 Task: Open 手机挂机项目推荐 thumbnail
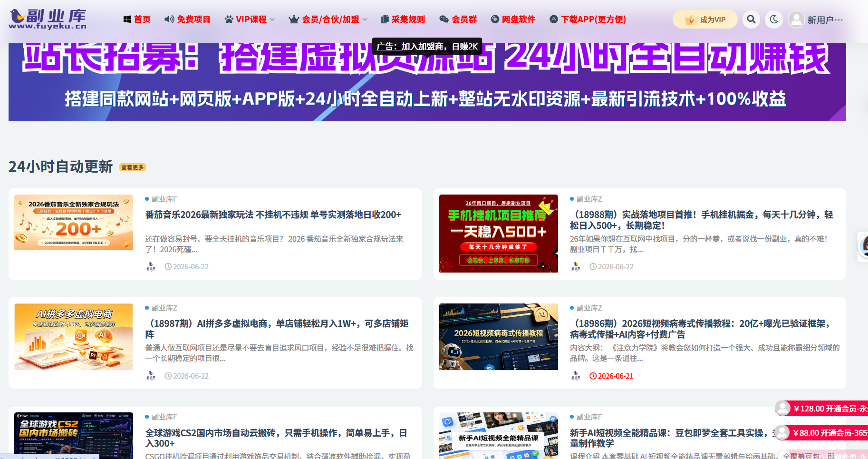498,234
